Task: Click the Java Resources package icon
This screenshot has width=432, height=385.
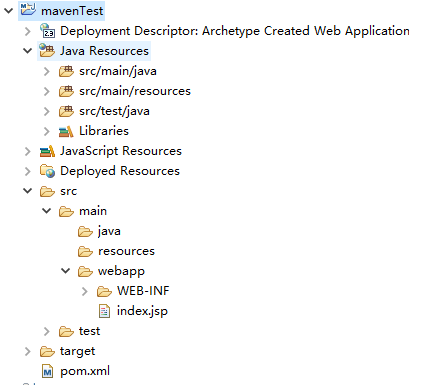Action: click(x=47, y=51)
